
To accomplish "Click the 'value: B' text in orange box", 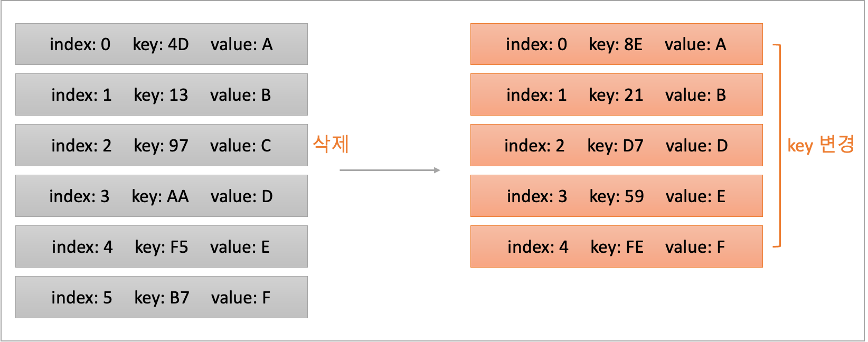I will click(695, 95).
